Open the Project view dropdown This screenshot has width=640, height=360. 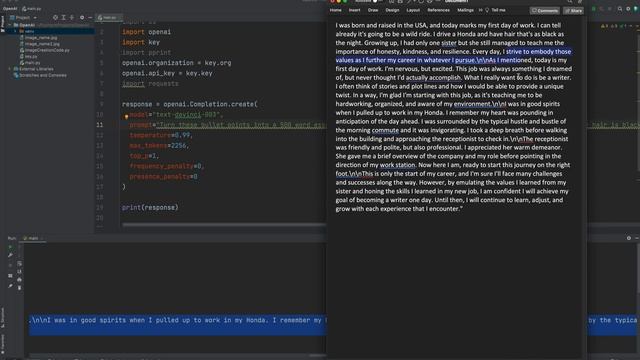[x=23, y=18]
